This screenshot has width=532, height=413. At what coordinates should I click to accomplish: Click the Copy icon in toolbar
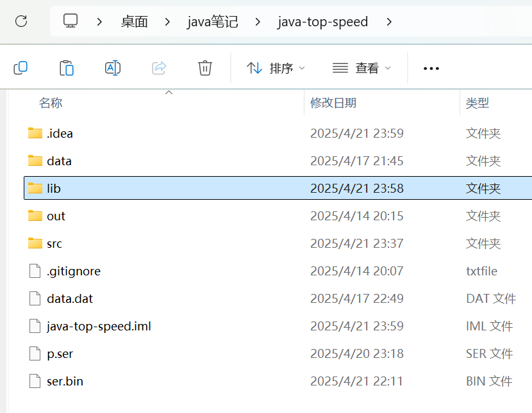point(21,68)
